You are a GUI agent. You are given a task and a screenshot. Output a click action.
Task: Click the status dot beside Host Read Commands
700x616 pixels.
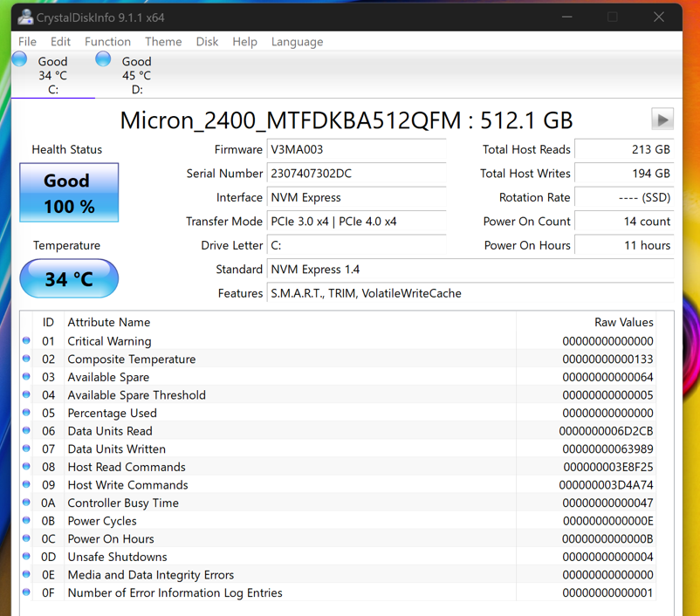click(x=26, y=467)
